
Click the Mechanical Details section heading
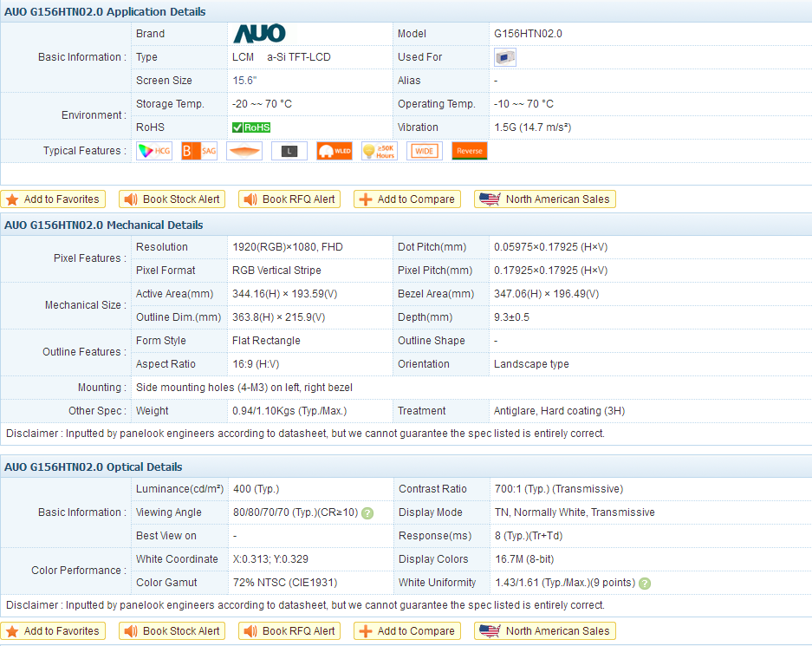tap(104, 225)
